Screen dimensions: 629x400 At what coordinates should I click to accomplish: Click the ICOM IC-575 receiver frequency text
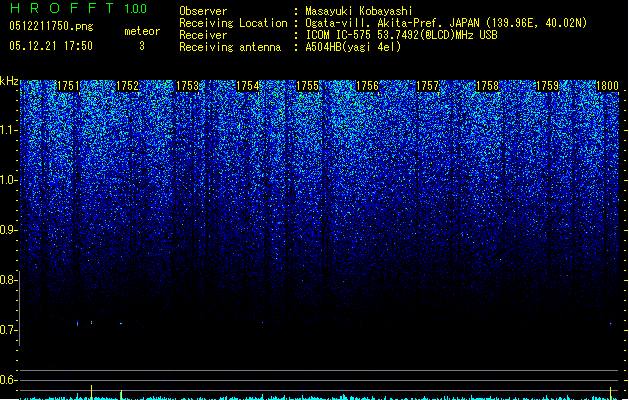click(x=401, y=35)
